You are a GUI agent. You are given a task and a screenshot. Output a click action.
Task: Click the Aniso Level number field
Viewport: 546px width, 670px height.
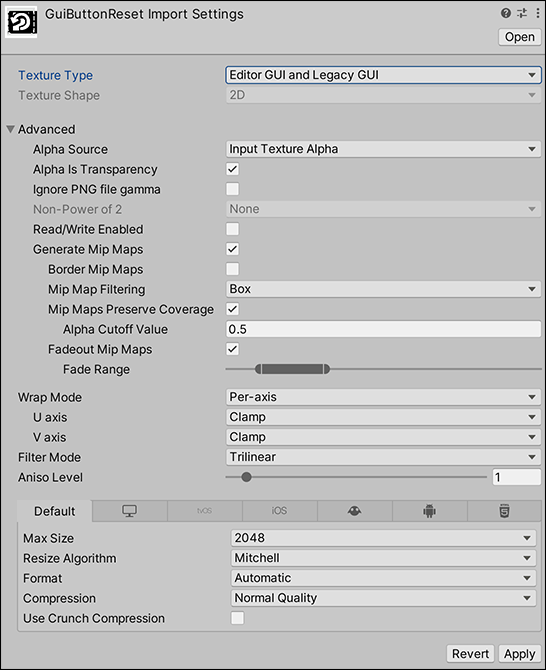[517, 477]
